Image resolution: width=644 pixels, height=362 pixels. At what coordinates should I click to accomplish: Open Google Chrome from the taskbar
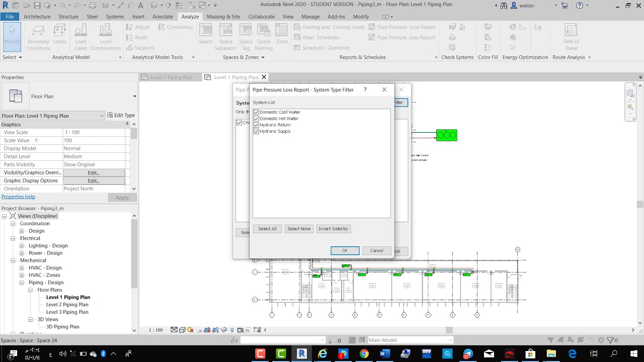point(364,354)
